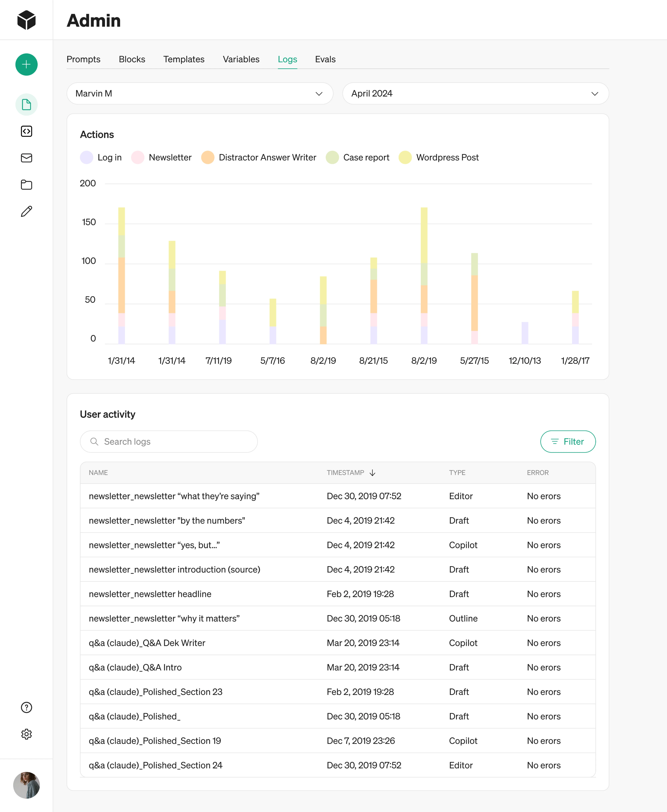Select the code icon in the sidebar
This screenshot has width=667, height=812.
click(x=26, y=131)
